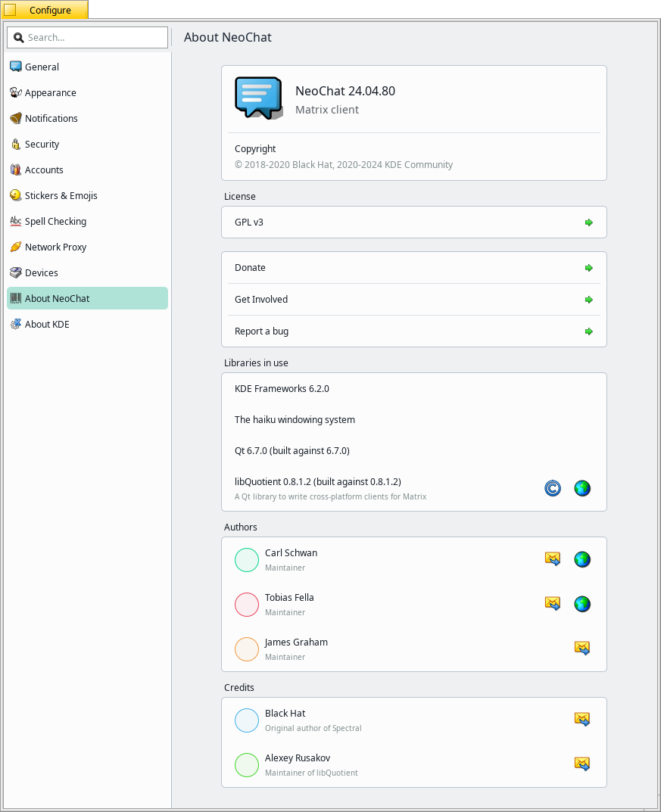Open the Network Proxy page
Screen dimensions: 661x812
click(55, 247)
